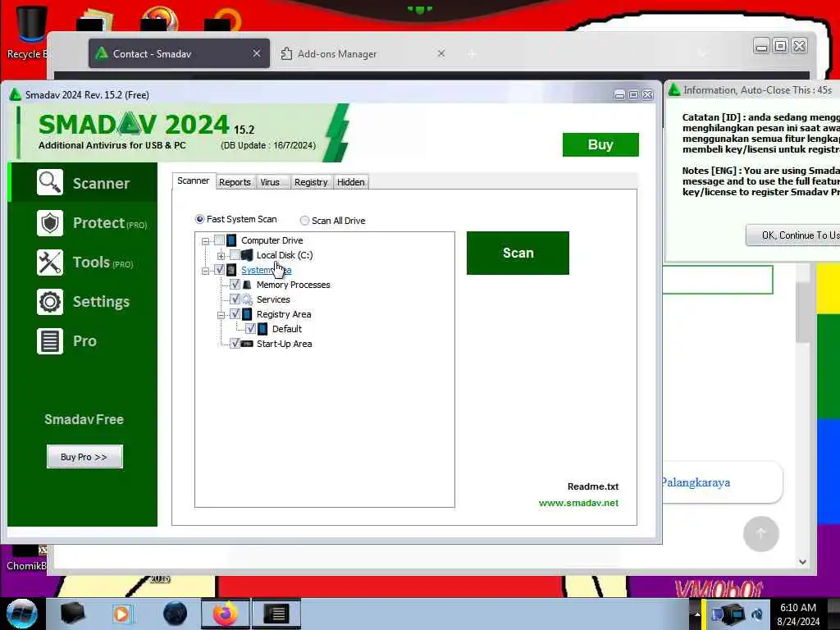Collapse the System Area tree node
Viewport: 840px width, 630px height.
205,271
